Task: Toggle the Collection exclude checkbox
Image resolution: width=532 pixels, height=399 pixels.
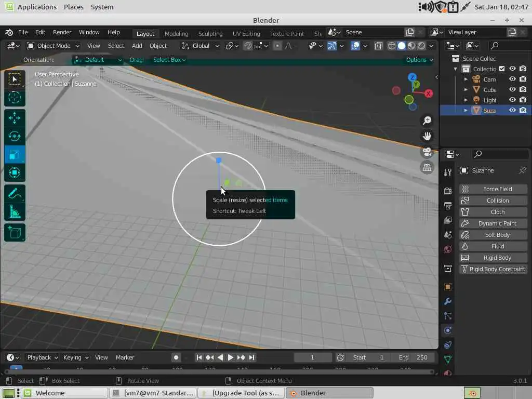Action: (502, 69)
